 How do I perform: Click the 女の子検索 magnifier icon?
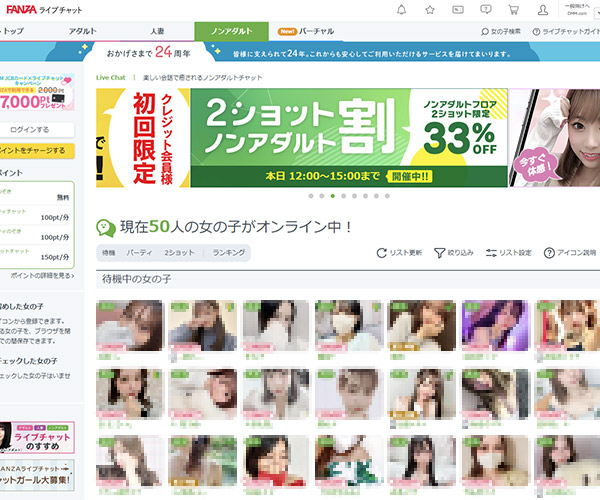pyautogui.click(x=485, y=31)
